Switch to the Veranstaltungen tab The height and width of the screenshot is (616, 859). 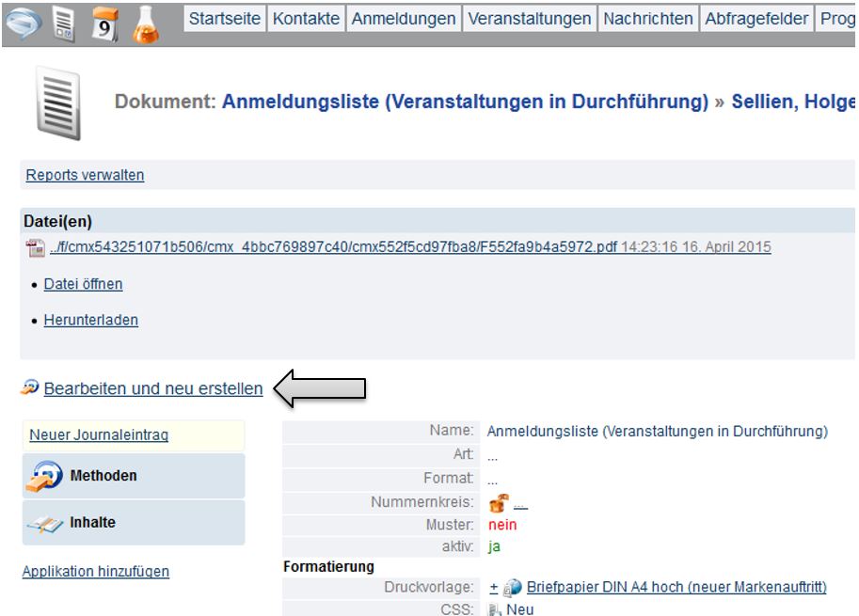click(x=530, y=19)
